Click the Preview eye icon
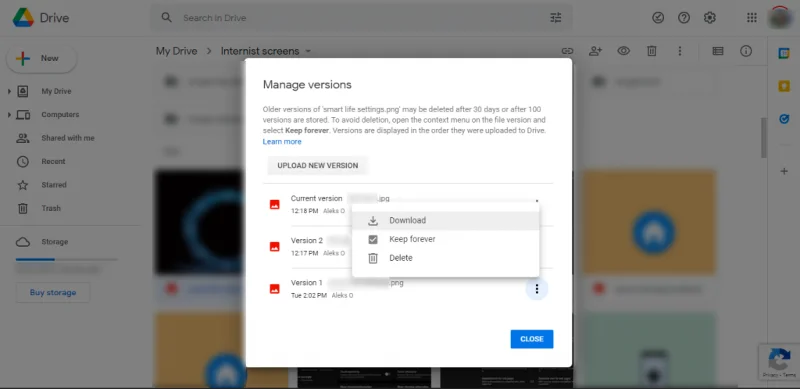This screenshot has width=800, height=389. click(623, 51)
